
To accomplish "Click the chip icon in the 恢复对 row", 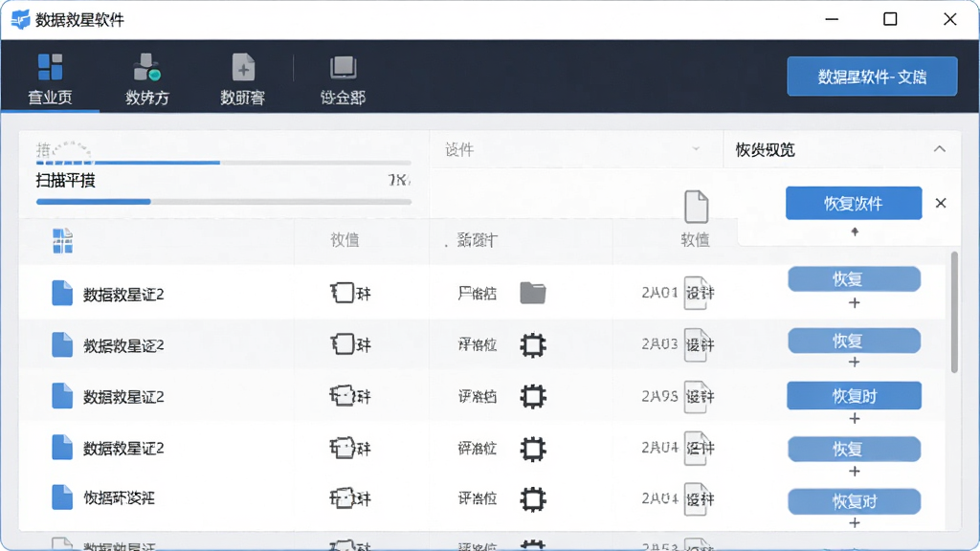I will [532, 498].
